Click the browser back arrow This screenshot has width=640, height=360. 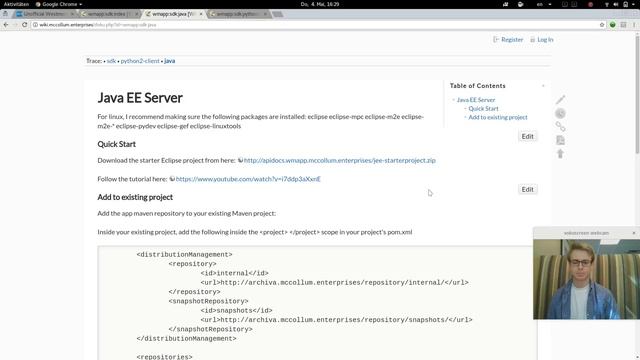coord(6,25)
